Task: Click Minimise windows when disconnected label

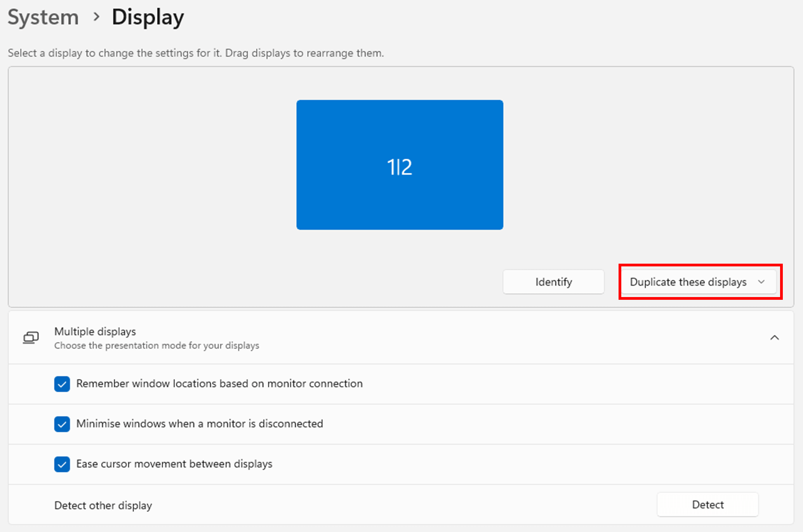Action: [x=200, y=424]
